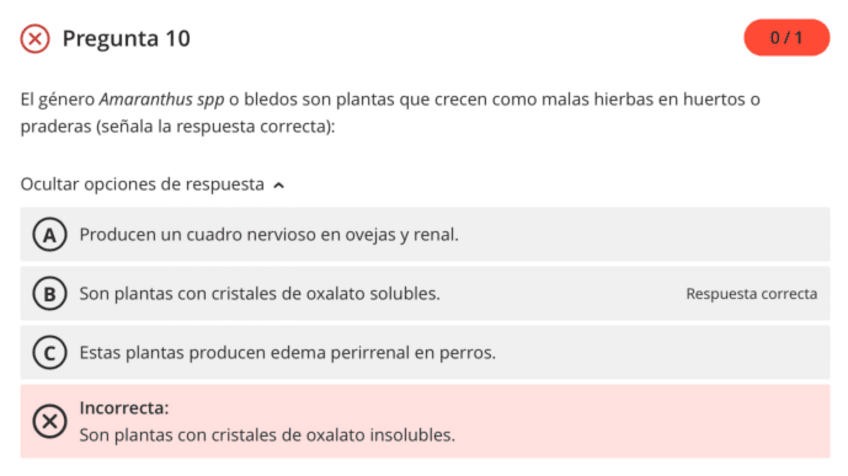Click the red X icon beside Pregunta 10
Image resolution: width=848 pixels, height=476 pixels.
click(x=35, y=39)
